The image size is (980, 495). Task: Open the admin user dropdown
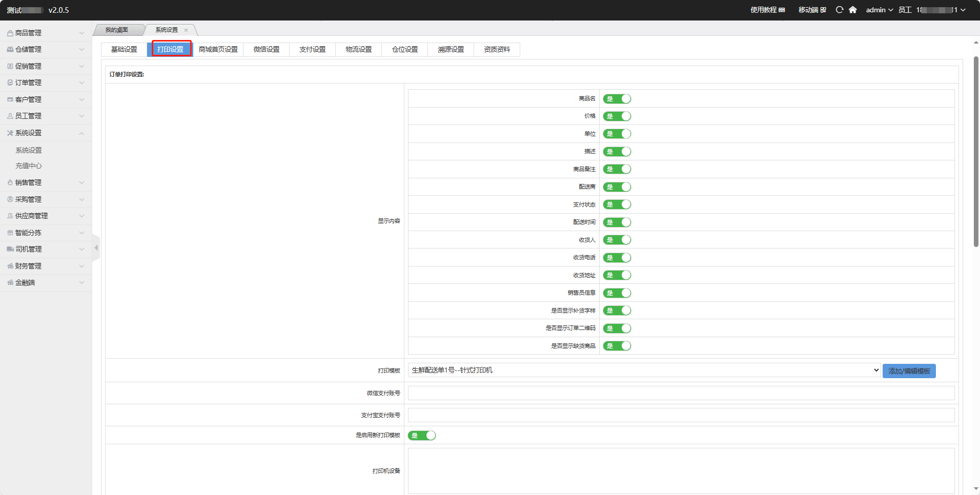coord(879,10)
